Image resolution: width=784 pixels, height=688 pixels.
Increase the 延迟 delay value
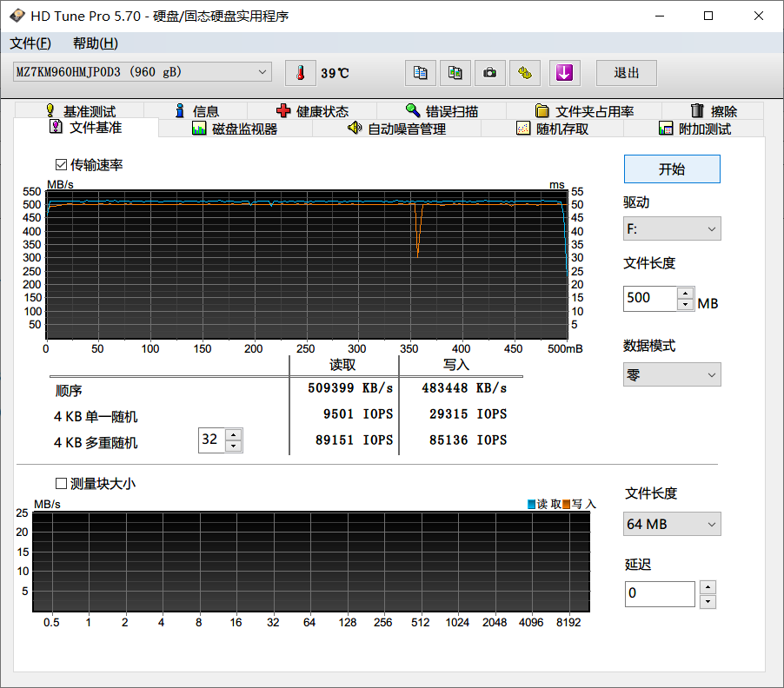pos(708,587)
